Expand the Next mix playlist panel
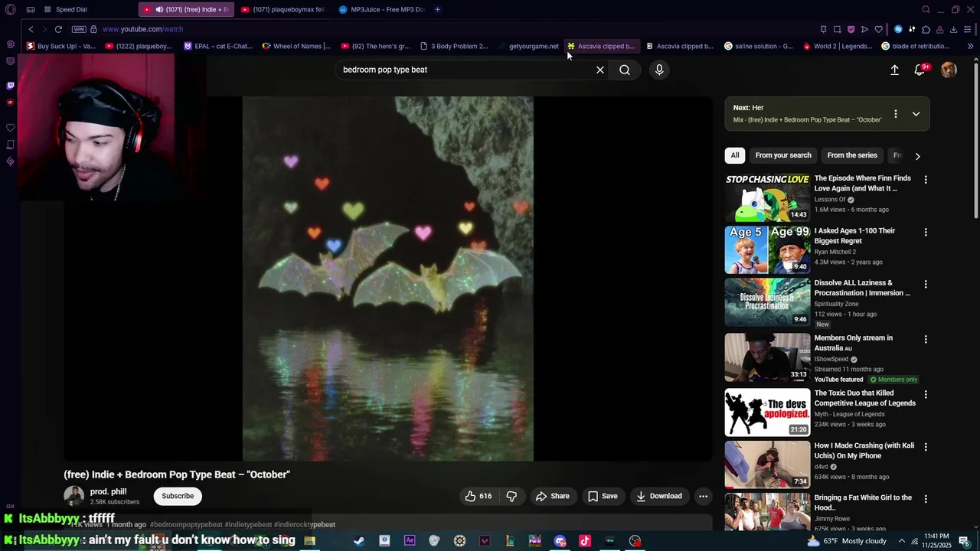 click(916, 114)
